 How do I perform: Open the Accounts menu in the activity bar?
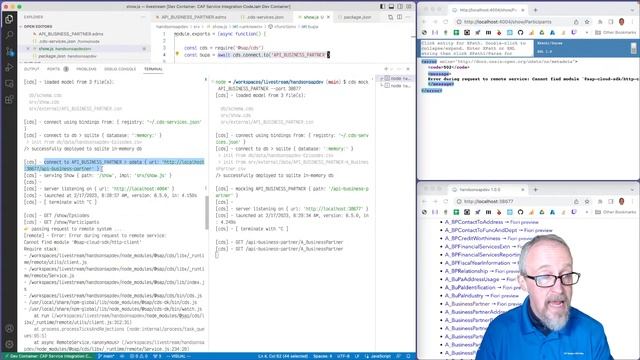coord(9,329)
